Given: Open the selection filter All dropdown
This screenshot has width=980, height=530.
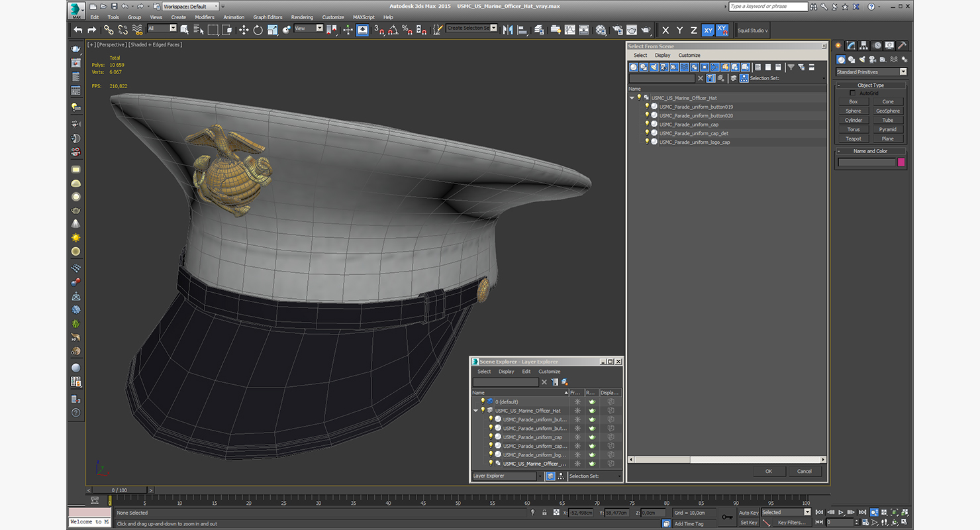Looking at the screenshot, I should 162,28.
